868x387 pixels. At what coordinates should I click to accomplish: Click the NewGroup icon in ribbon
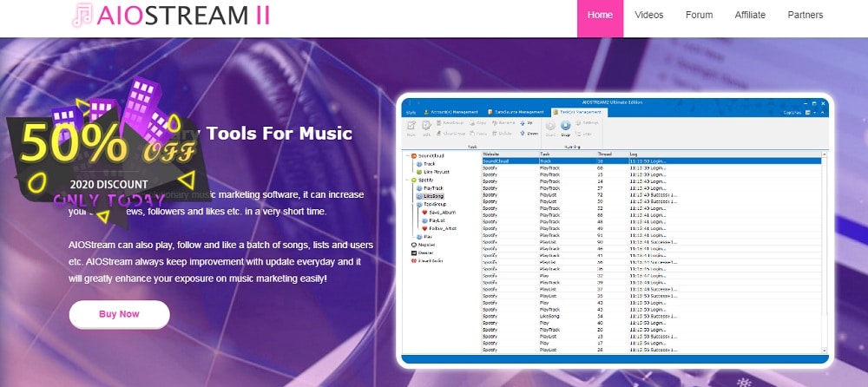point(450,123)
